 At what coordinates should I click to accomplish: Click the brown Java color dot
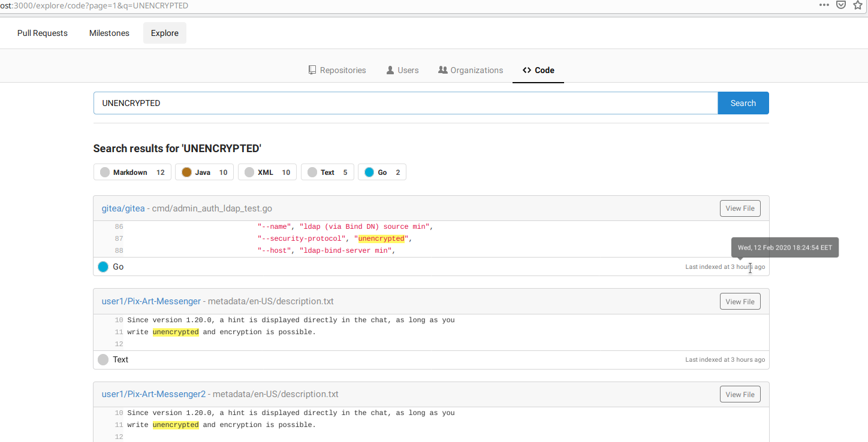[186, 172]
